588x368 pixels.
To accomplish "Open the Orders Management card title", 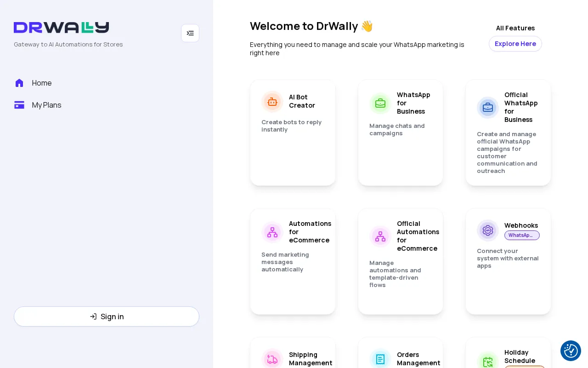I will coord(418,359).
